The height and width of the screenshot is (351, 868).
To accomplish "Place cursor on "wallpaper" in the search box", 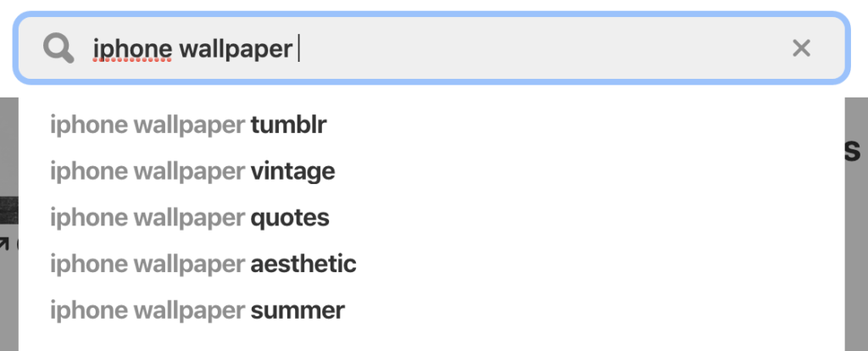I will (x=235, y=49).
